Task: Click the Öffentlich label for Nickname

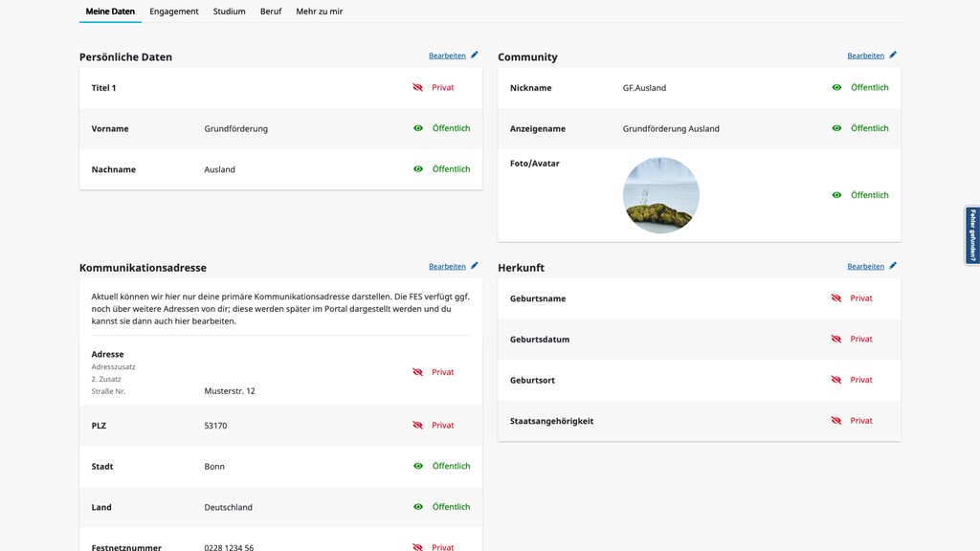Action: (x=869, y=87)
